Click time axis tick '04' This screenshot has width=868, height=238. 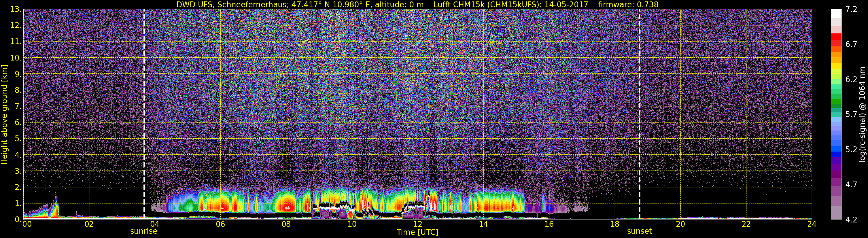(155, 224)
